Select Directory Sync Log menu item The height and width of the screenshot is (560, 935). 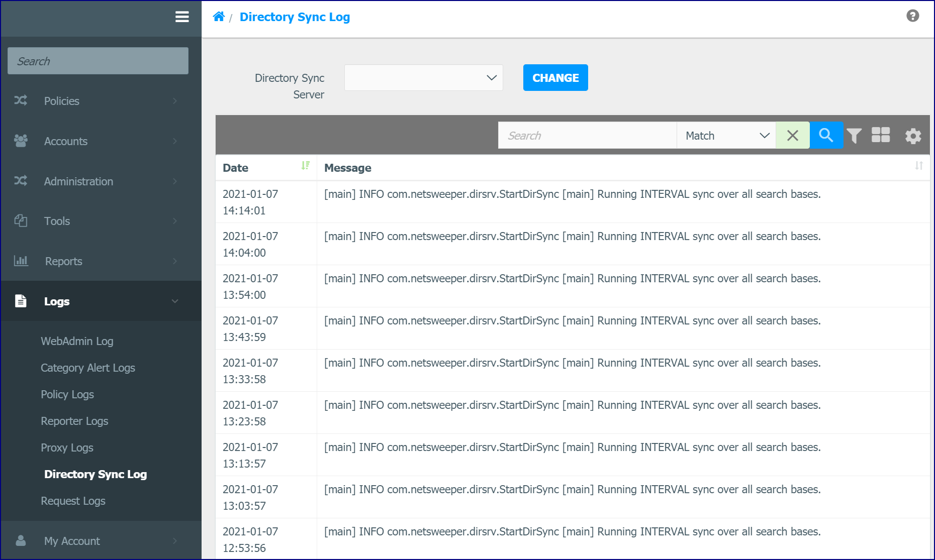tap(96, 474)
